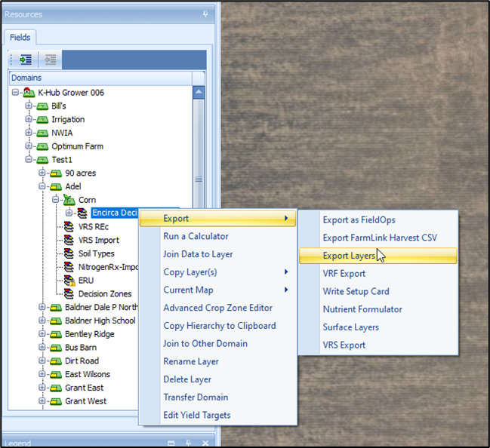
Task: Select VRS Export
Action: click(378, 345)
